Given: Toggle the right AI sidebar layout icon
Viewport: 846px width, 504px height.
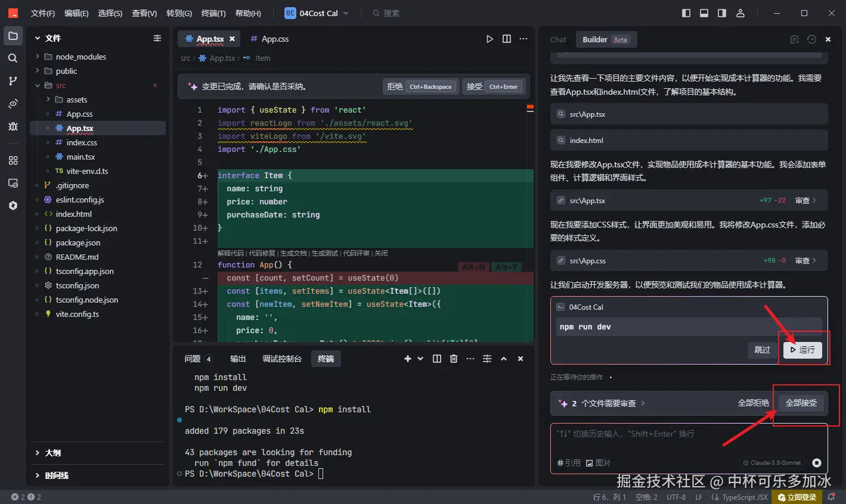Looking at the screenshot, I should (x=722, y=13).
